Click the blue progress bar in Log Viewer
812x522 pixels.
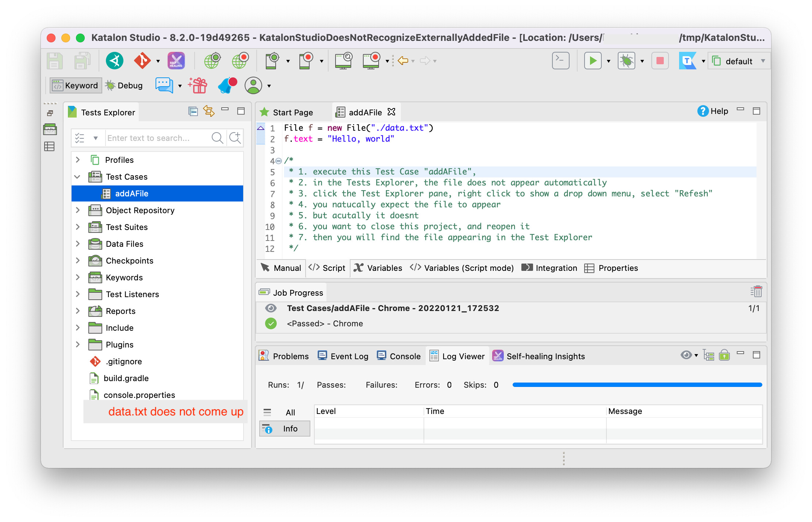point(637,385)
